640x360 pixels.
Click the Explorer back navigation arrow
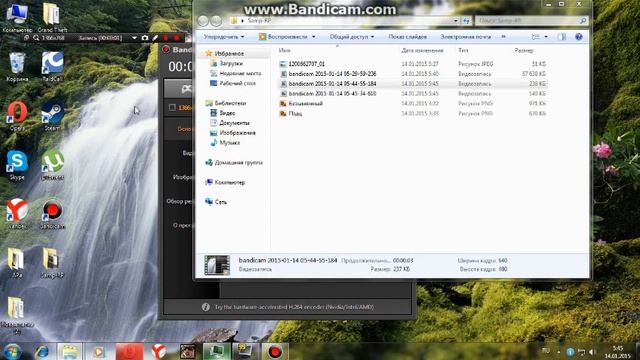pyautogui.click(x=203, y=20)
